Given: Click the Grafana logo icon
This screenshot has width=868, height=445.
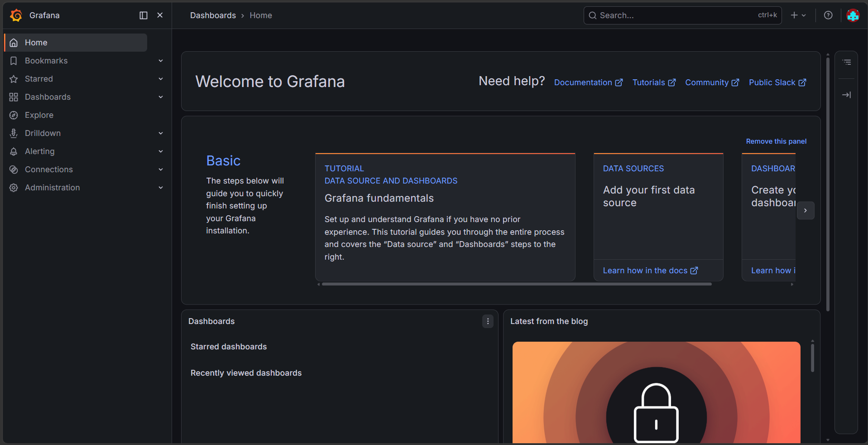Looking at the screenshot, I should click(x=16, y=15).
